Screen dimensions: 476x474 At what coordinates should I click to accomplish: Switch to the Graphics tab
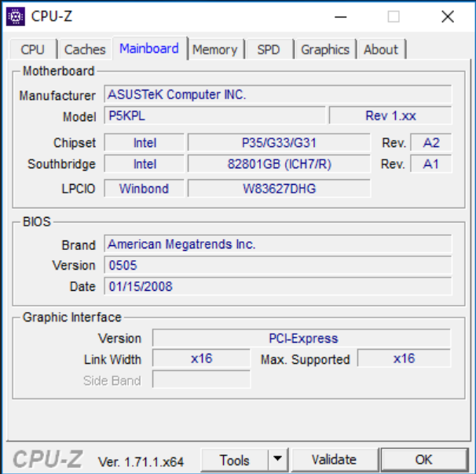325,50
